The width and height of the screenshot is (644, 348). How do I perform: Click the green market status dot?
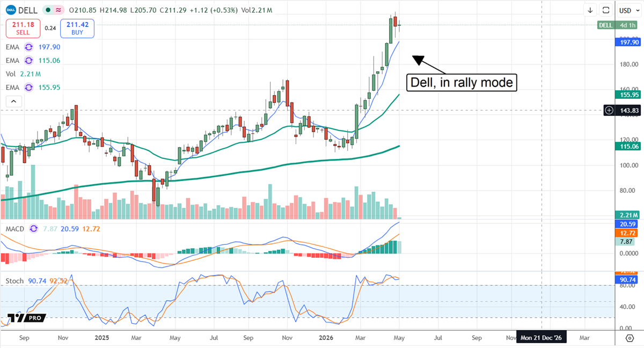(x=49, y=10)
